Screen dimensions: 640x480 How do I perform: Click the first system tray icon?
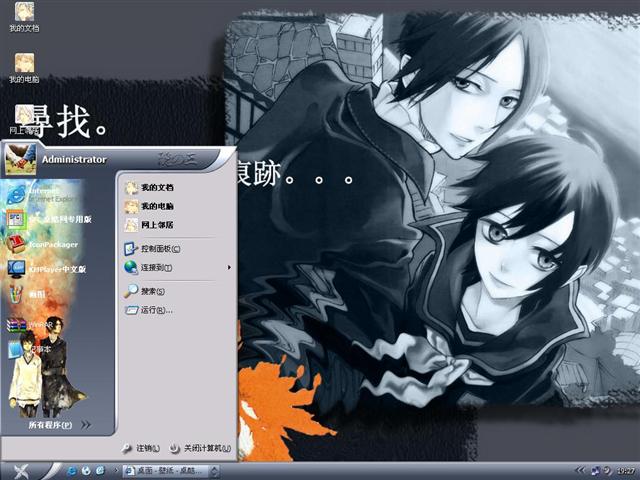pyautogui.click(x=596, y=471)
